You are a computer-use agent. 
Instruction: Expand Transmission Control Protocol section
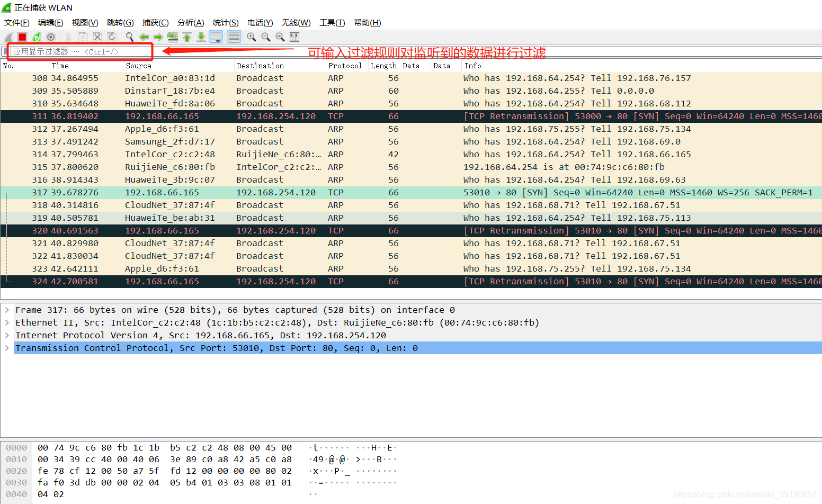(7, 348)
